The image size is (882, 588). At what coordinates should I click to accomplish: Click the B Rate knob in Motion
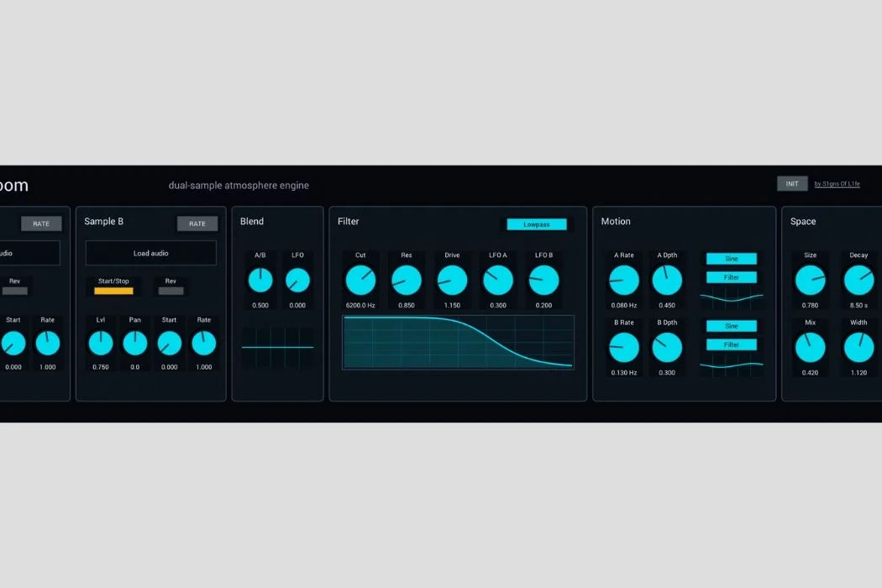click(x=624, y=348)
